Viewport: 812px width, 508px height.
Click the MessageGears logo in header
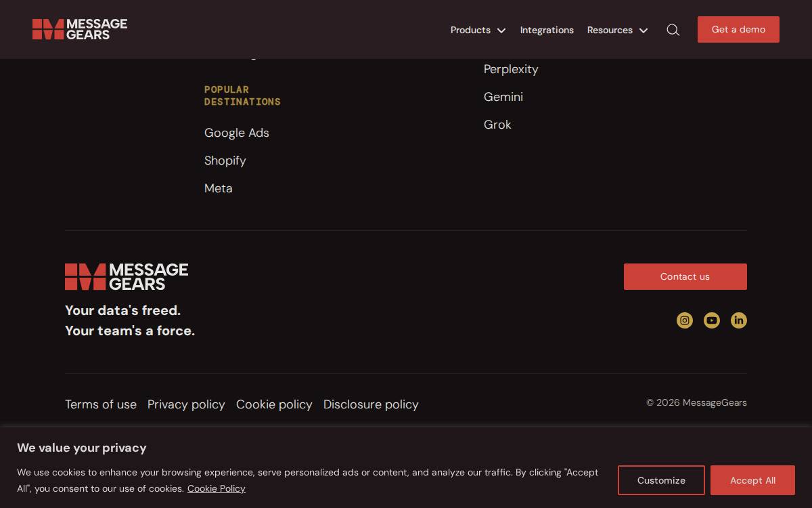[80, 29]
